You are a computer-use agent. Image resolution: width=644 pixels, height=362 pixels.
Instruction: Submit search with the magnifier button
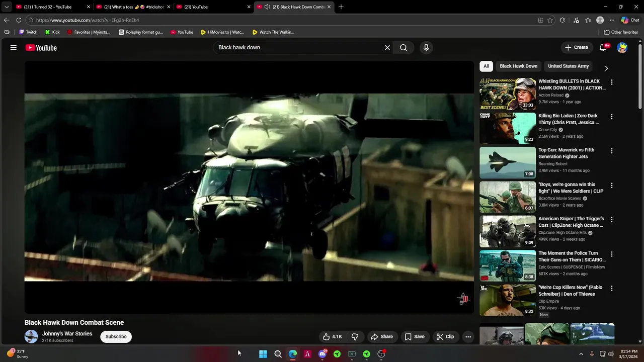(x=404, y=48)
